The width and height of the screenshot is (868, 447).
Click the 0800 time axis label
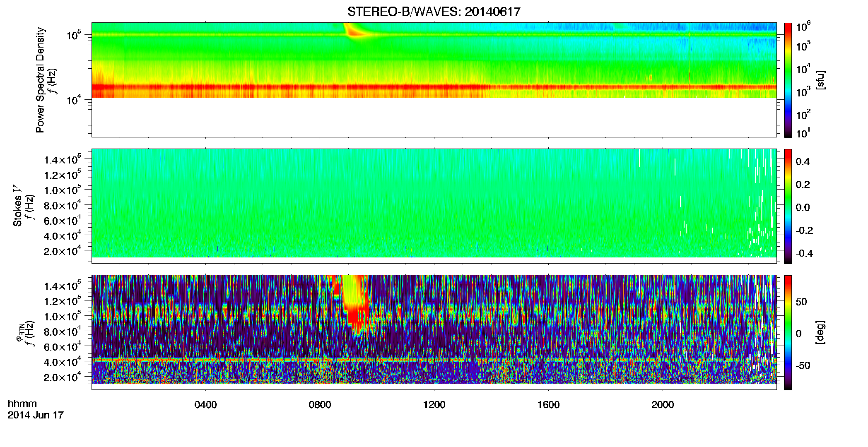click(x=320, y=405)
